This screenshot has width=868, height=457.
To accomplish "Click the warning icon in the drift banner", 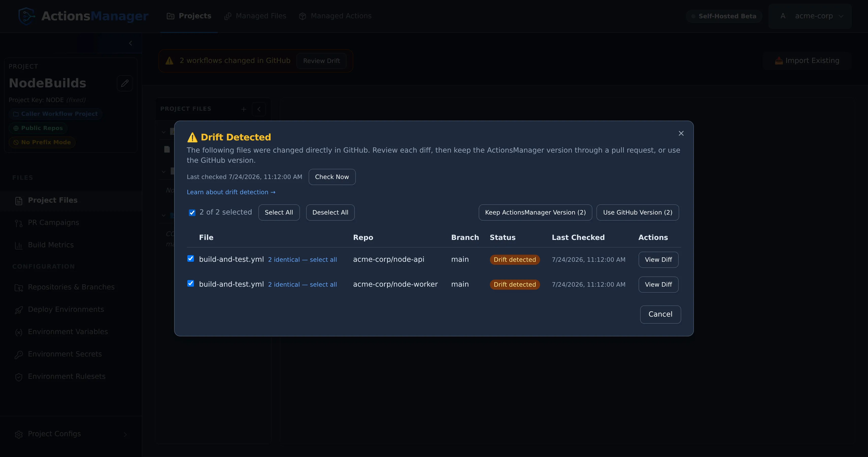I will [170, 61].
